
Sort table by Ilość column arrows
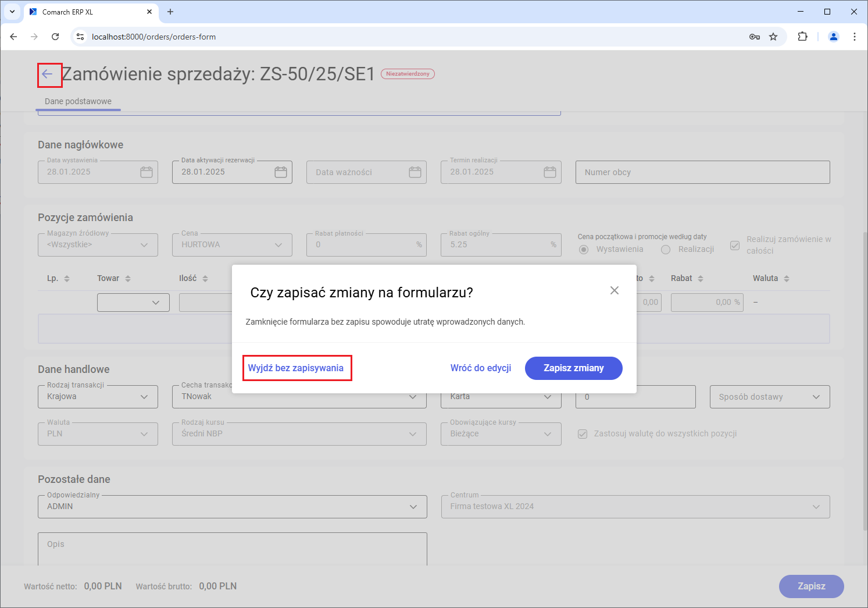click(205, 279)
